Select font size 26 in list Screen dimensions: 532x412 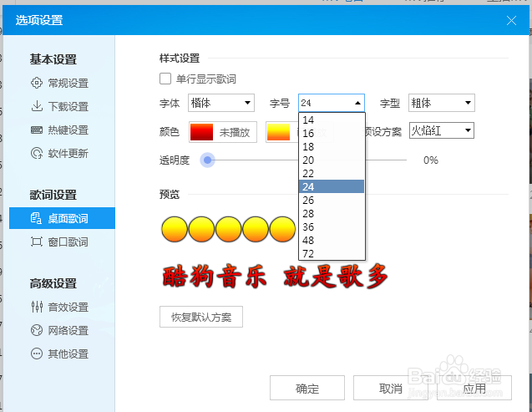point(332,200)
